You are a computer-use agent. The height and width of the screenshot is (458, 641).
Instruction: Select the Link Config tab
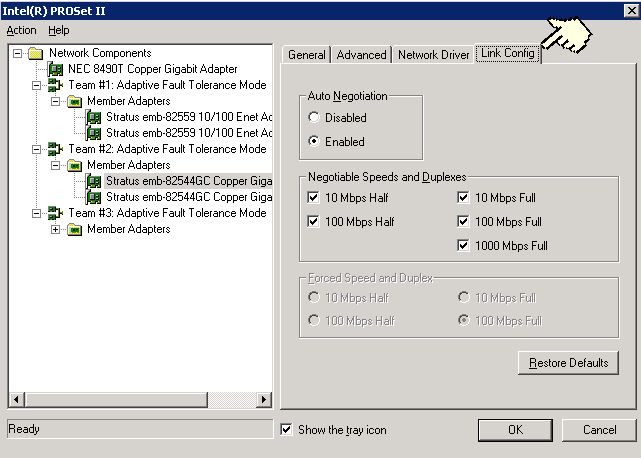(508, 53)
